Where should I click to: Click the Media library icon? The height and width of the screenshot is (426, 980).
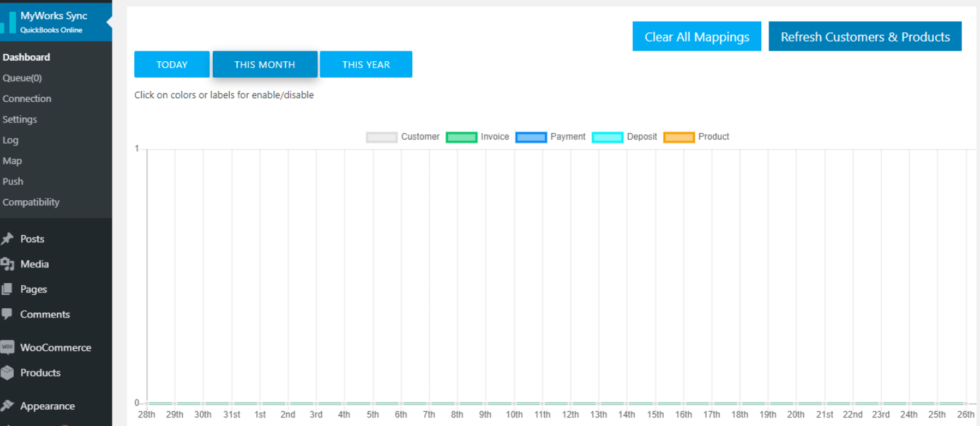(7, 264)
